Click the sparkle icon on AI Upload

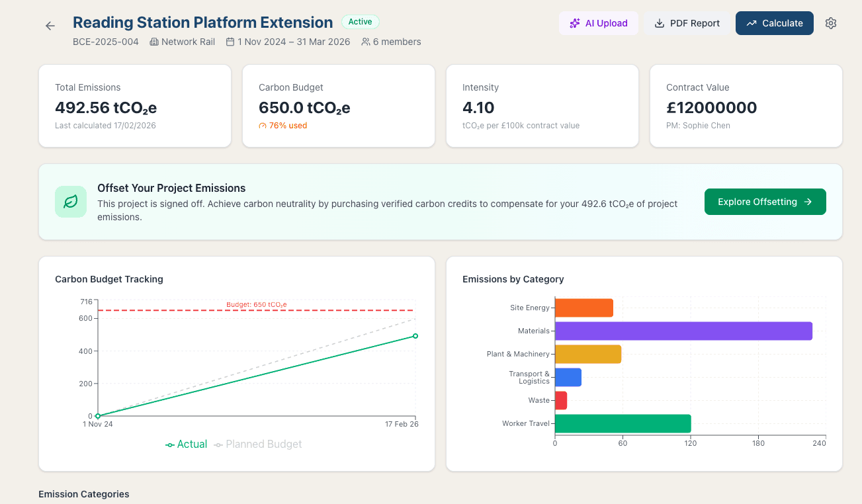(574, 23)
